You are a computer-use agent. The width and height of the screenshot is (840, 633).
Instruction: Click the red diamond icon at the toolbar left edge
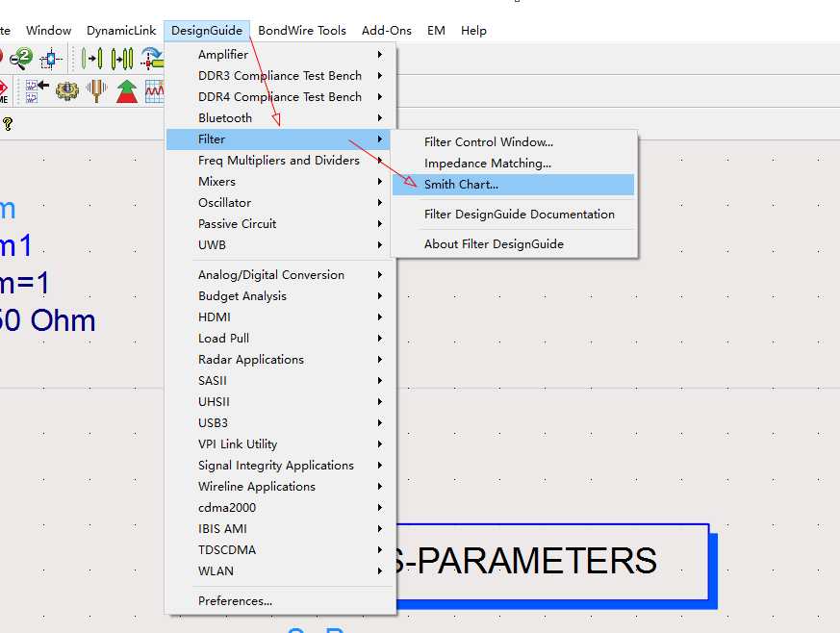[x=3, y=91]
